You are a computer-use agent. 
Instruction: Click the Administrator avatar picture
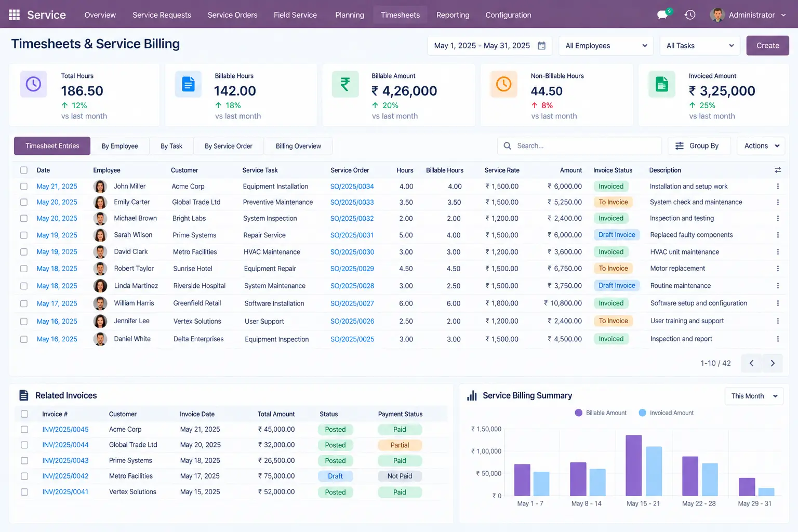[717, 15]
